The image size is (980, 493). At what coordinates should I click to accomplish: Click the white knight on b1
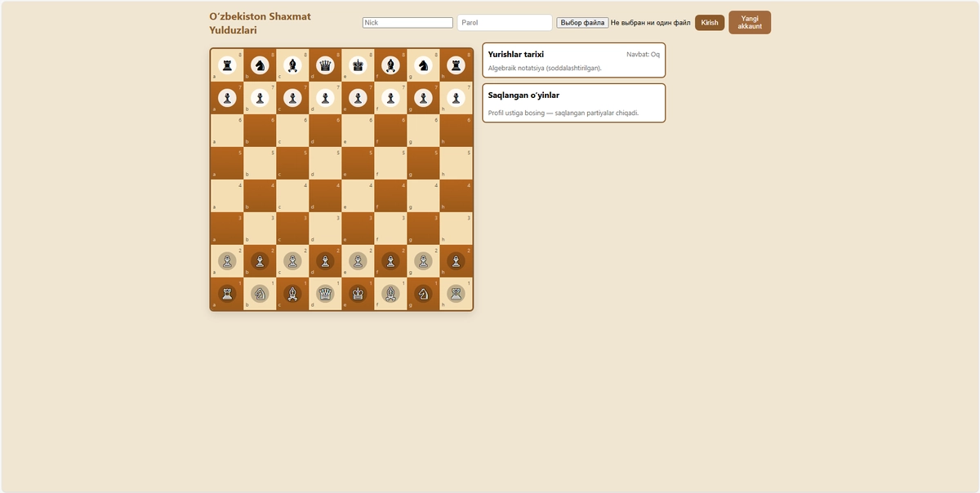[x=260, y=293]
